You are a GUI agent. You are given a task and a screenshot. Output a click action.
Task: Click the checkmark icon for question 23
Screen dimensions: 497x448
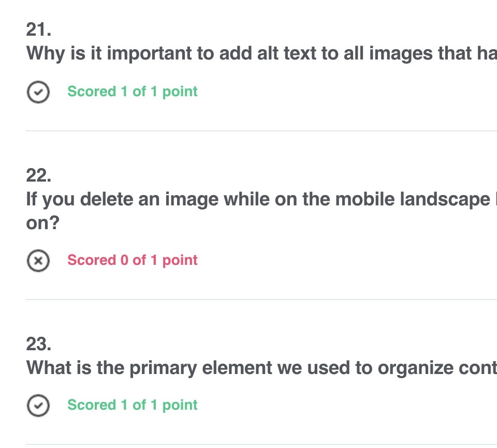(38, 406)
